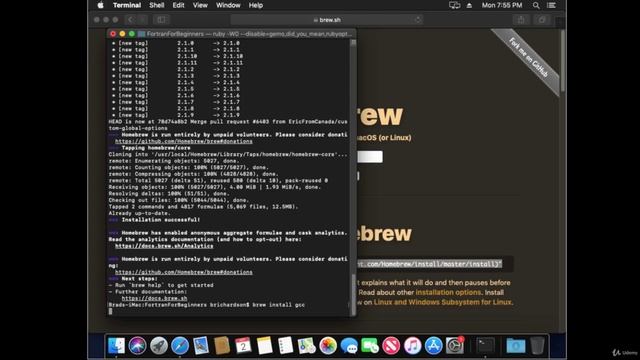Image resolution: width=640 pixels, height=360 pixels.
Task: Minimize Terminal with the yellow button
Action: point(122,34)
